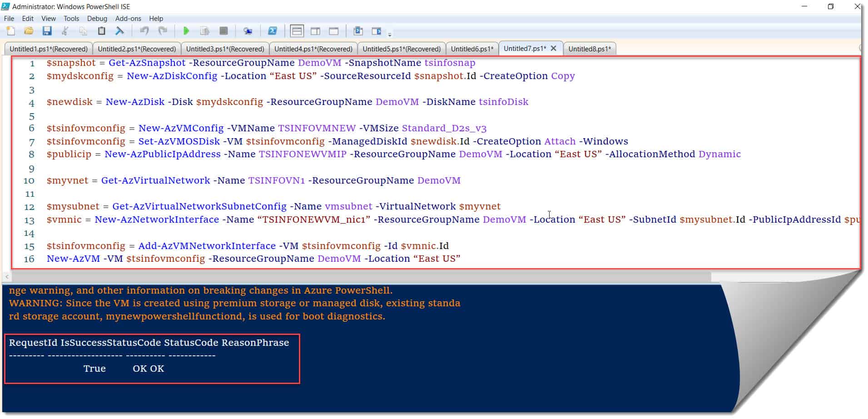
Task: Create a new script file
Action: [11, 31]
